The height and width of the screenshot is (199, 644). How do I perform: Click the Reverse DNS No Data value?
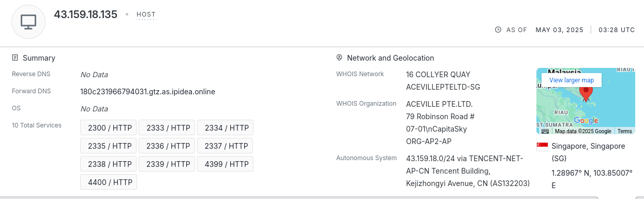coord(94,75)
